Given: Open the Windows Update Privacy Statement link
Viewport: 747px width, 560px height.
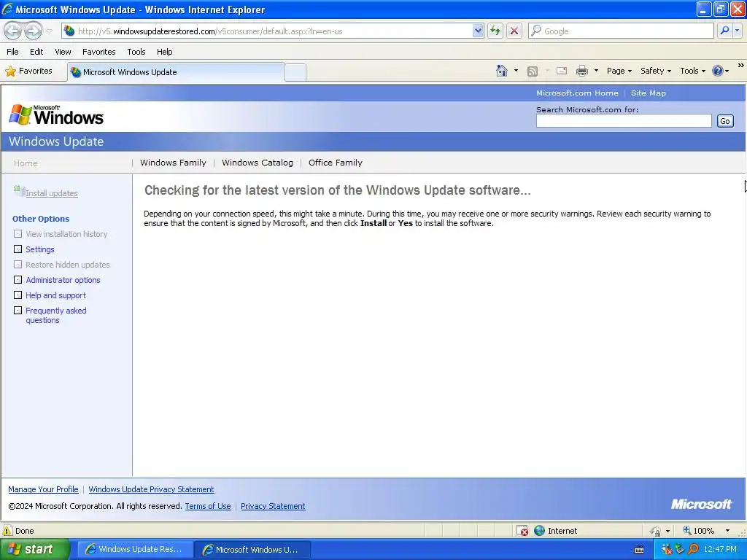Looking at the screenshot, I should coord(151,489).
